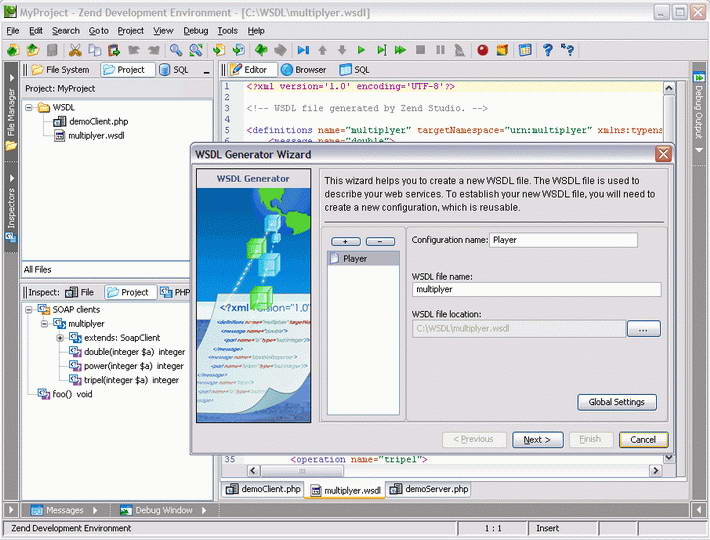Open the Debug menu
This screenshot has height=540, width=710.
(x=196, y=31)
